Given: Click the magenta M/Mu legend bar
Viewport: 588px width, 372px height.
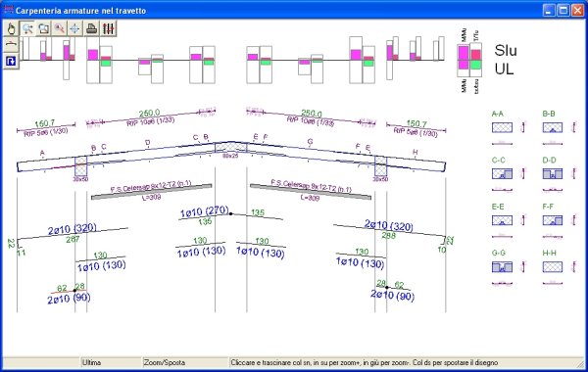Looking at the screenshot, I should (x=464, y=58).
